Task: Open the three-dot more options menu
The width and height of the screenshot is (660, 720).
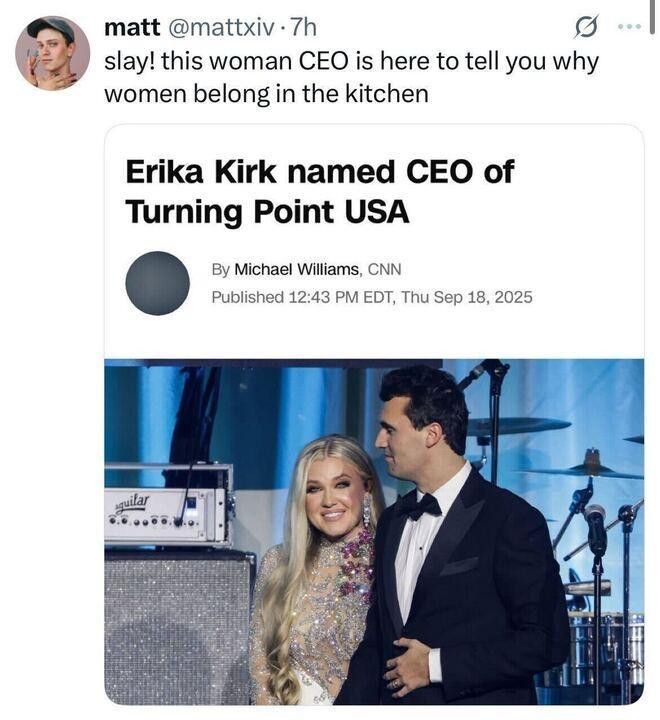Action: 629,27
